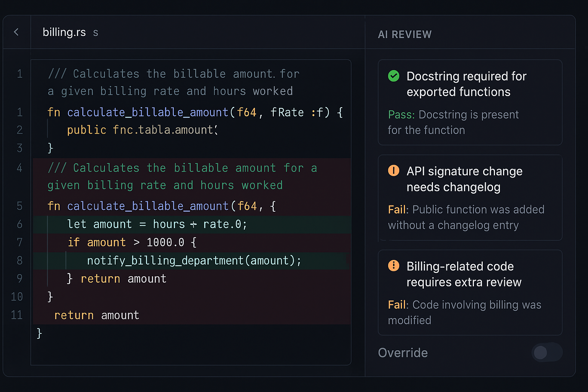The image size is (588, 392).
Task: Expand 'API signature change needs changelog' rule
Action: [464, 179]
